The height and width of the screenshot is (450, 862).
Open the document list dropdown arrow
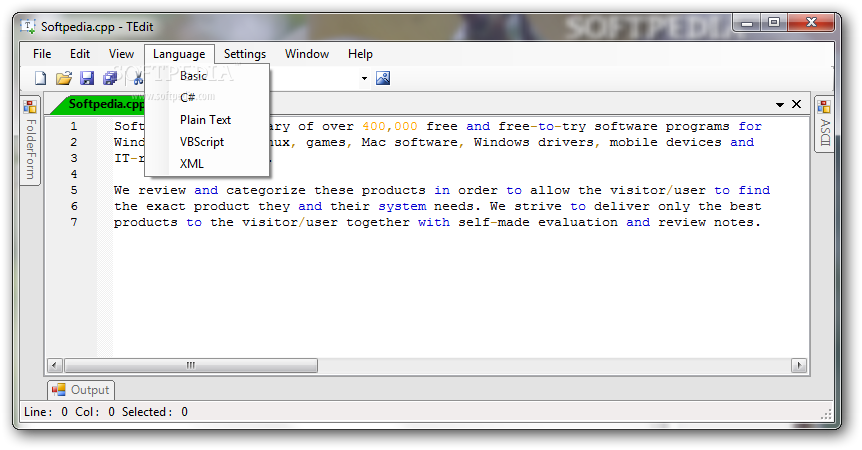click(x=780, y=104)
